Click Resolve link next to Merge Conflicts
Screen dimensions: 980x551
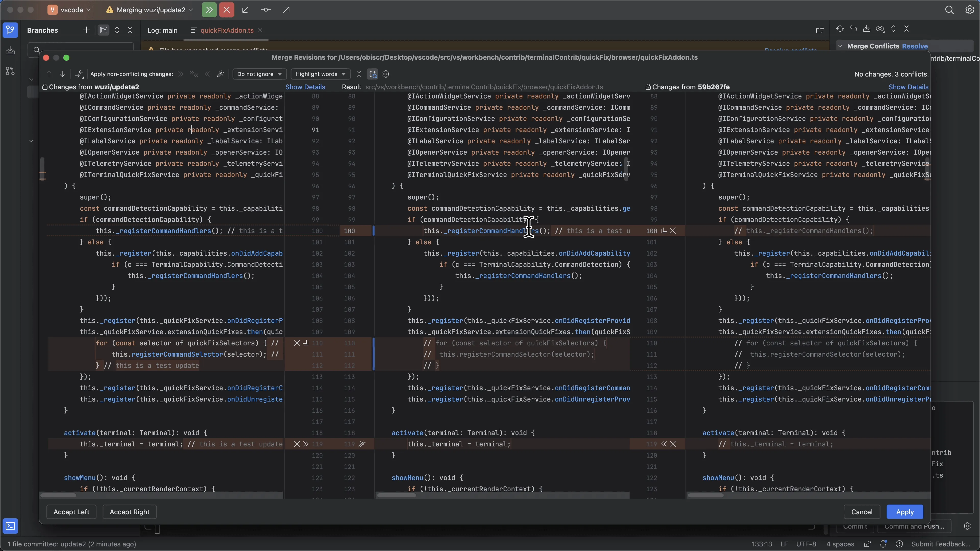pos(915,46)
